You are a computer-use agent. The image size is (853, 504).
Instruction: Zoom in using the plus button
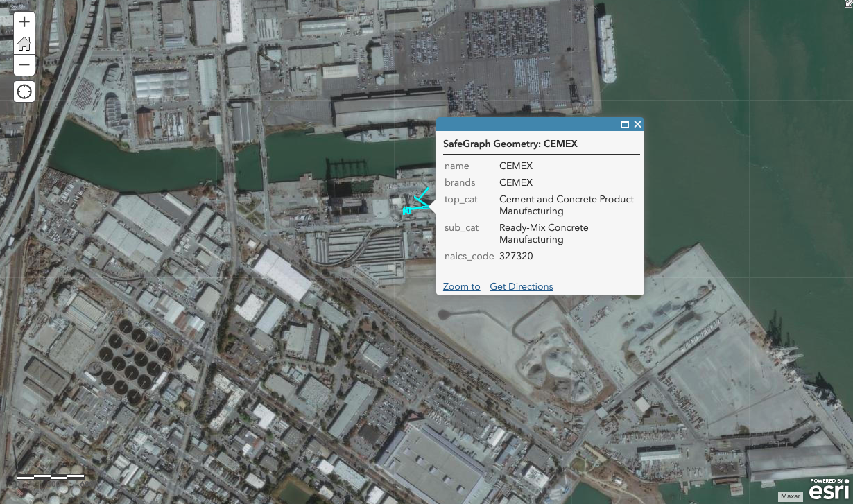(24, 21)
